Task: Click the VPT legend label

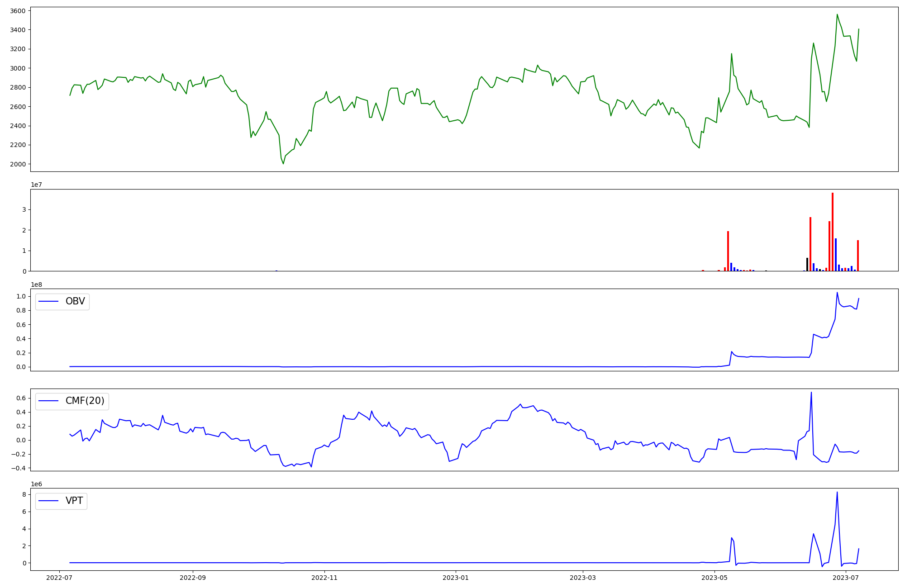Action: (74, 501)
